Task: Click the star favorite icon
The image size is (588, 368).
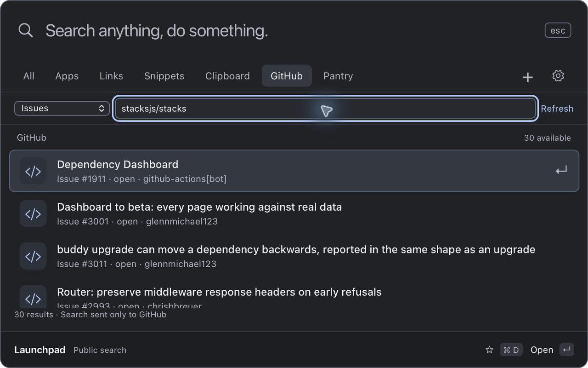Action: (x=489, y=350)
